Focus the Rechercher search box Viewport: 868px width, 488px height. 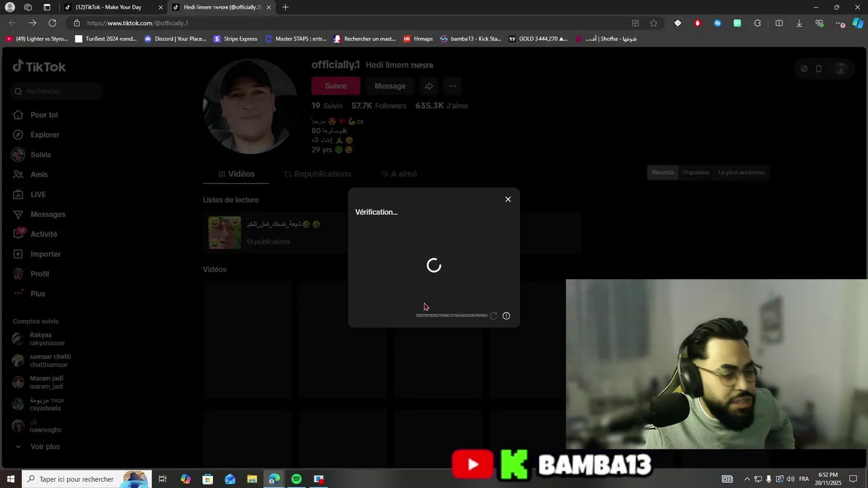[x=57, y=91]
